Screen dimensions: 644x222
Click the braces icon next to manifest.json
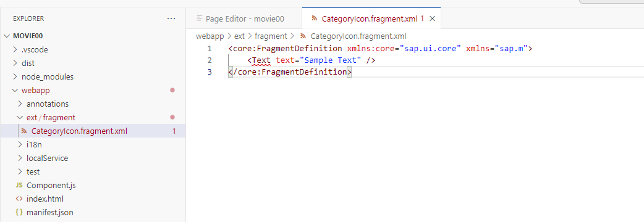(19, 212)
